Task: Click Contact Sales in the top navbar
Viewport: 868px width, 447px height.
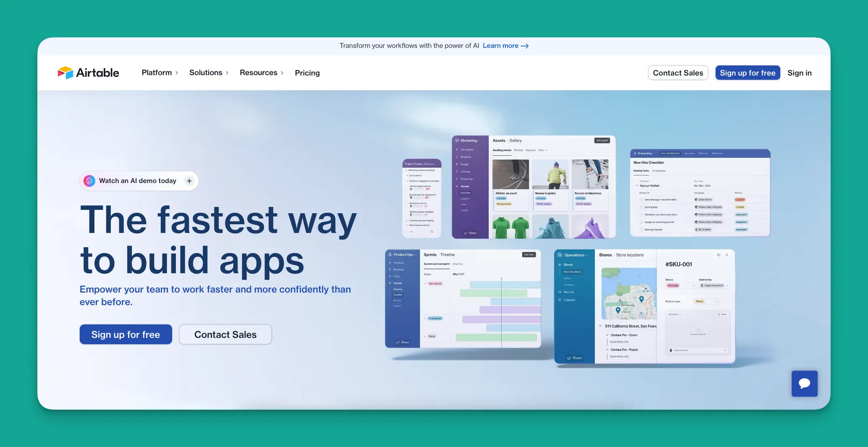Action: point(677,73)
